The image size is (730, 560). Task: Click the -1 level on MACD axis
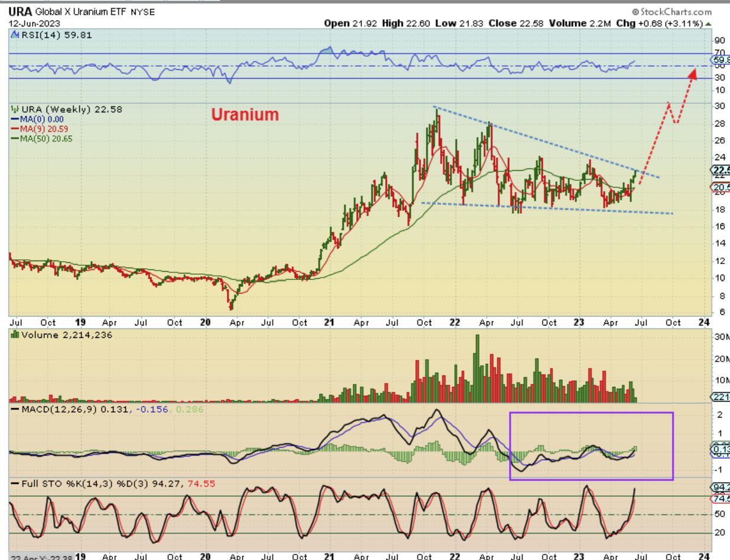point(718,470)
